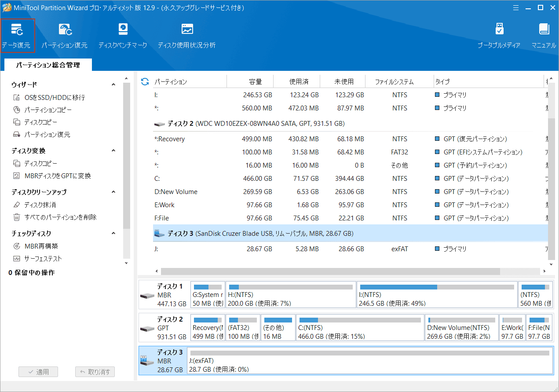
Task: Click the horizontal scrollbar of partition list
Action: (330, 271)
